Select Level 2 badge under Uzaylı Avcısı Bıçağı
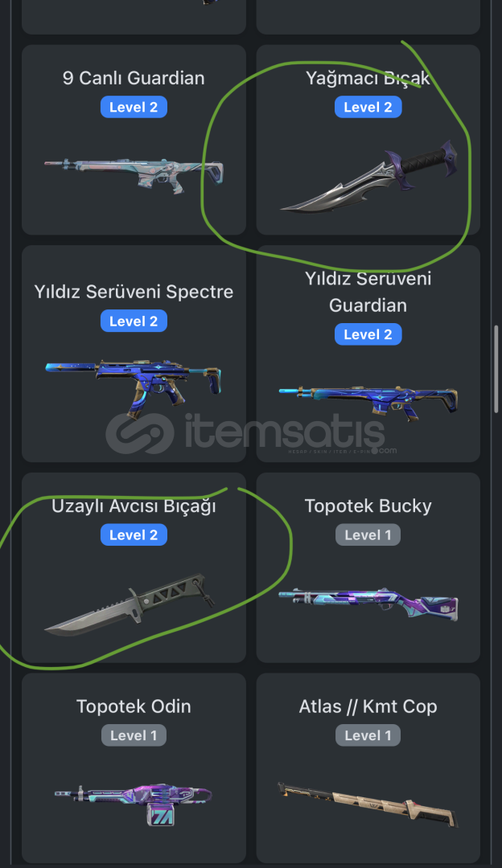 (134, 534)
